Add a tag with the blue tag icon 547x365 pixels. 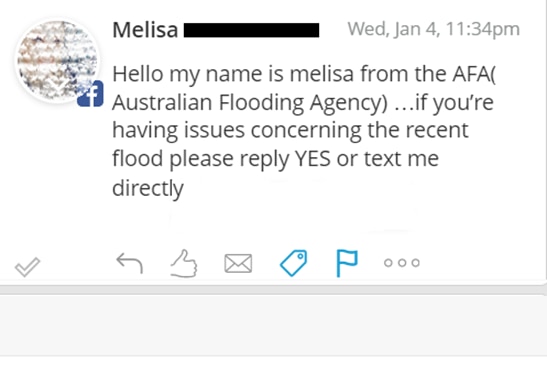tap(294, 263)
